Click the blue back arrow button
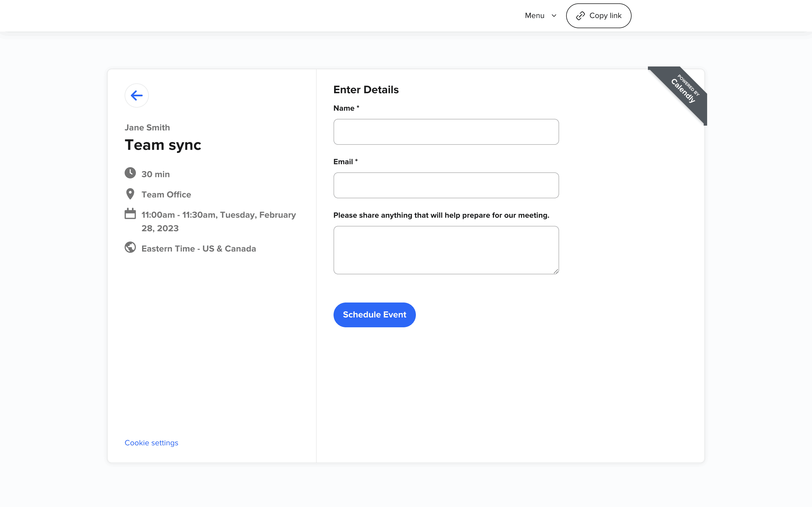This screenshot has width=812, height=507. click(136, 95)
